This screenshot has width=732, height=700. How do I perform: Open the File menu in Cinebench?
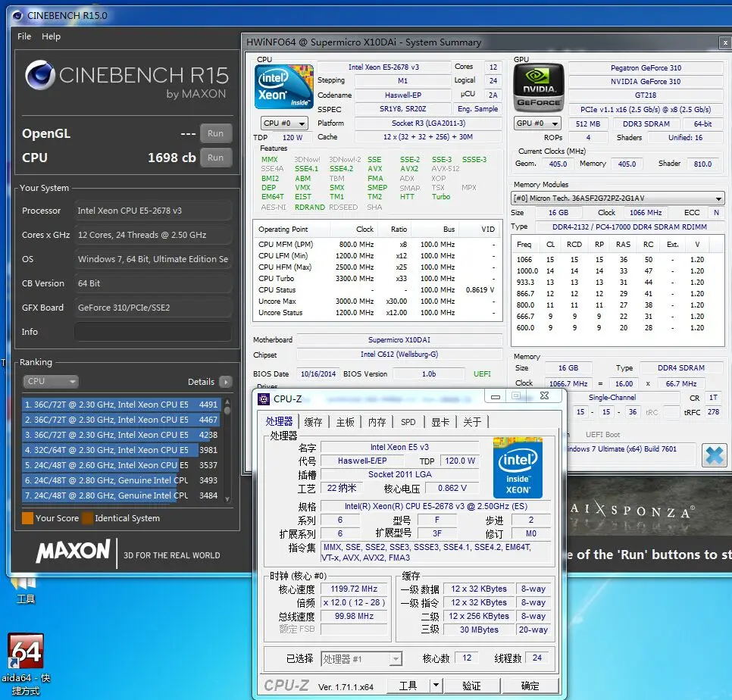[24, 36]
